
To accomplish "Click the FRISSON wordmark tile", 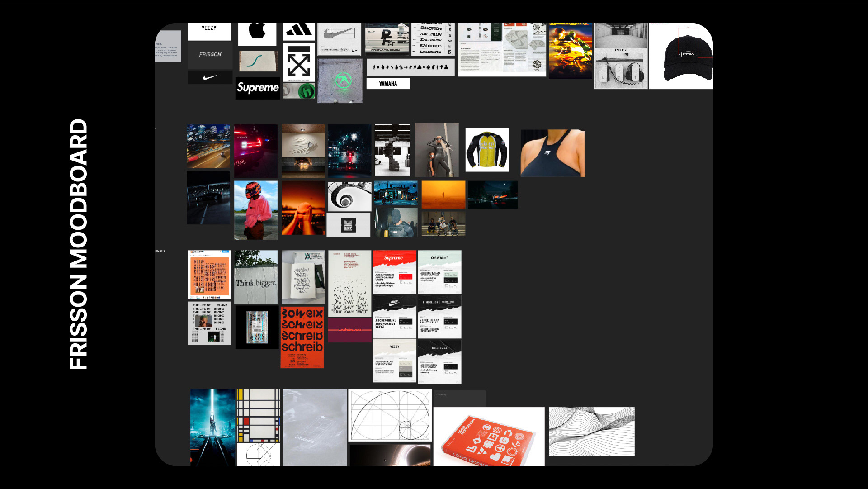I will pyautogui.click(x=210, y=55).
